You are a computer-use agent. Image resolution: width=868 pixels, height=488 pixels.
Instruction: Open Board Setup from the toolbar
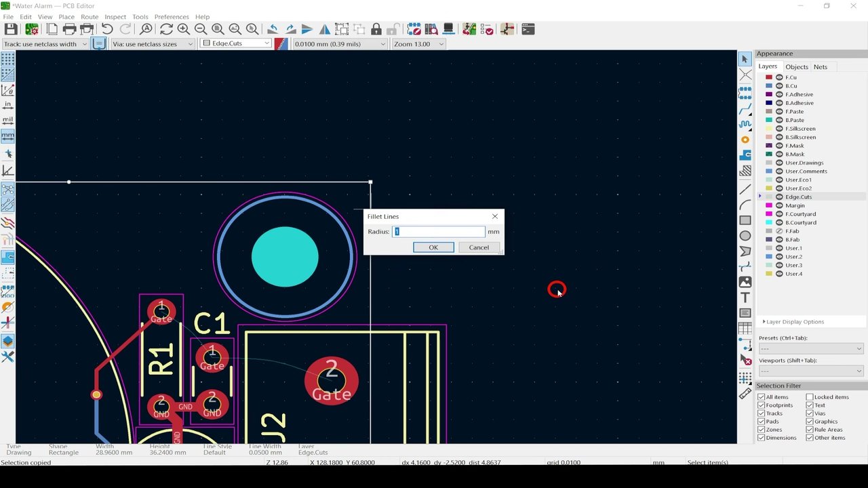(x=31, y=29)
